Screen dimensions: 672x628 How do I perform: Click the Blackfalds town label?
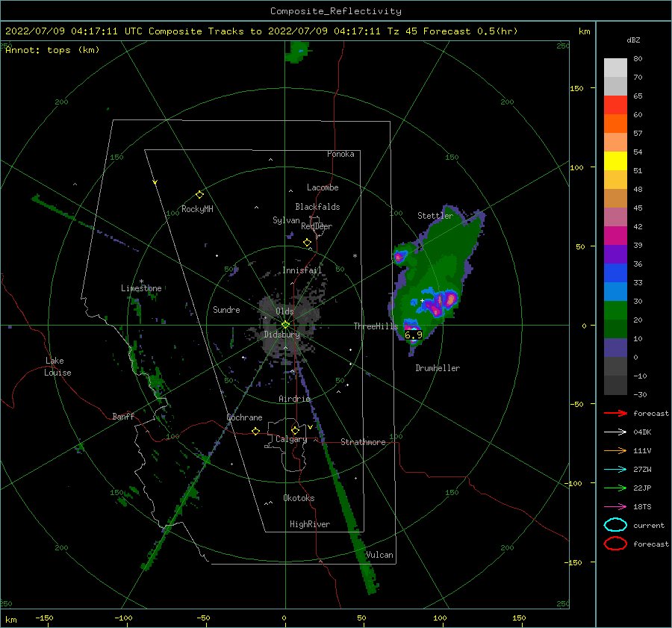tap(317, 207)
